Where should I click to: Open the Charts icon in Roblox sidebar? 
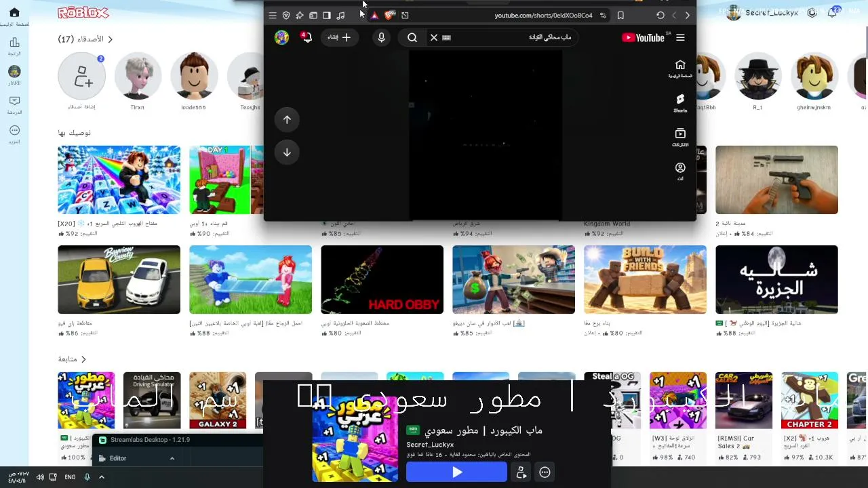coord(14,43)
